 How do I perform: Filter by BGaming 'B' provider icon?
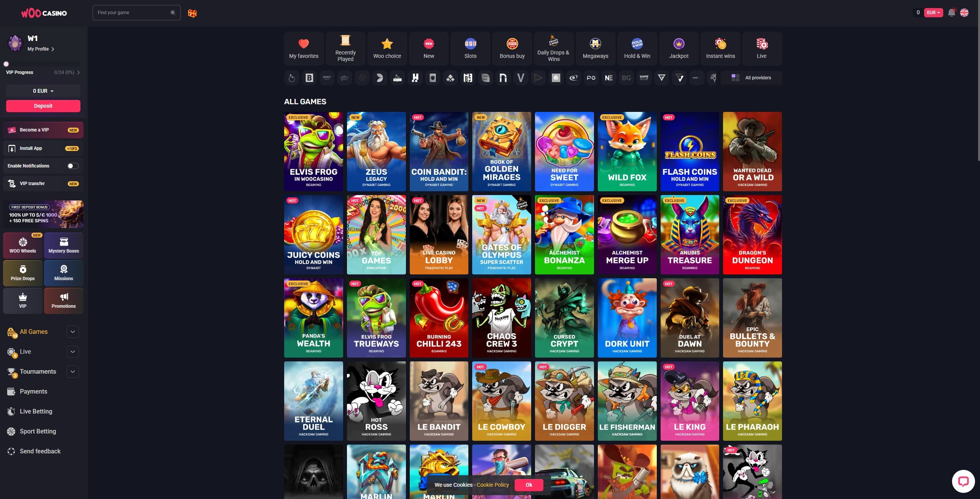(309, 78)
